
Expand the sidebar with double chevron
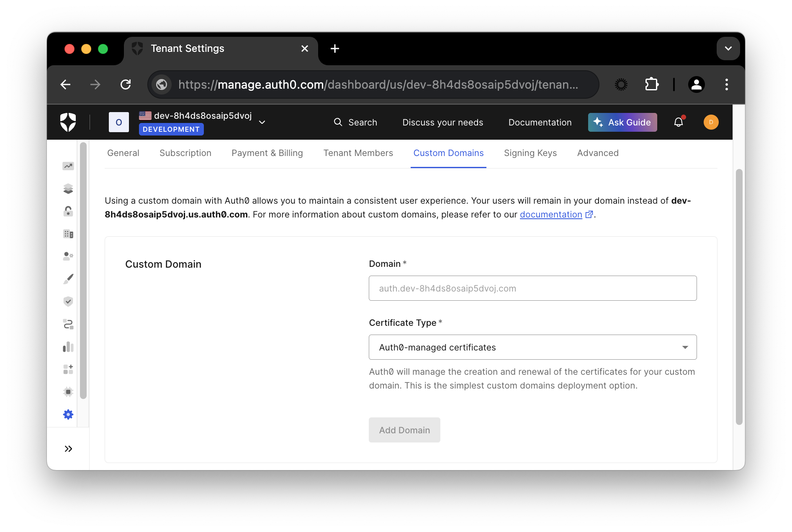pyautogui.click(x=68, y=449)
